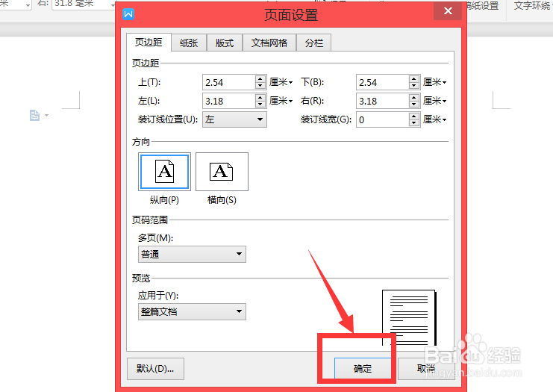Click 稿纸设置 in the background ribbon
The width and height of the screenshot is (553, 392).
[483, 5]
